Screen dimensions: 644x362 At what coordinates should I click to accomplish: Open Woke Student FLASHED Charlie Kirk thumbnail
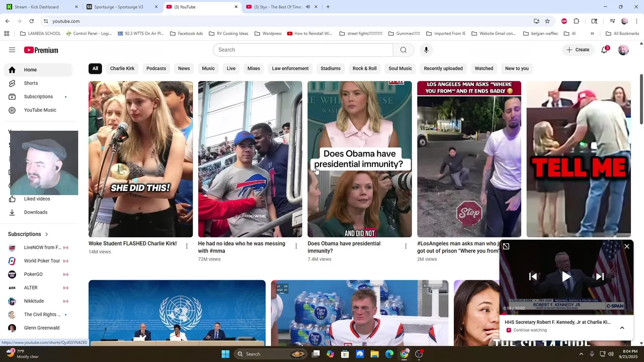tap(140, 159)
